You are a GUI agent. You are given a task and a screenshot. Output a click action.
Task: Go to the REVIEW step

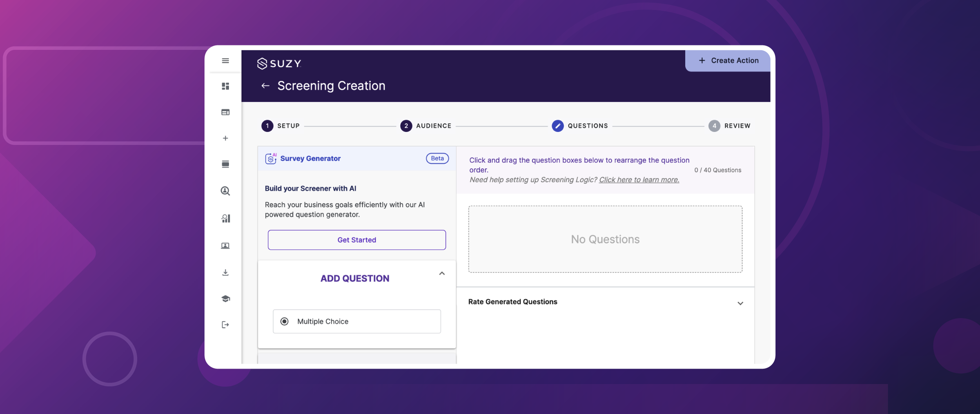point(714,126)
